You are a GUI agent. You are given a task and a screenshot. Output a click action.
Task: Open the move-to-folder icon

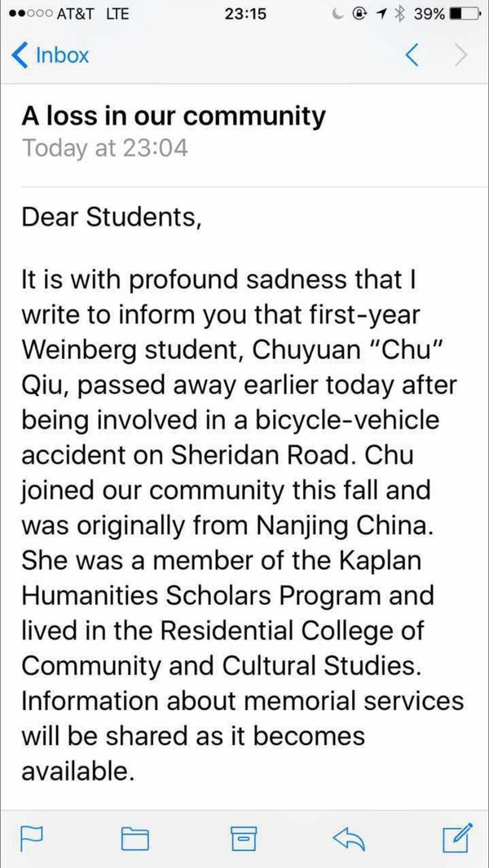click(x=135, y=836)
